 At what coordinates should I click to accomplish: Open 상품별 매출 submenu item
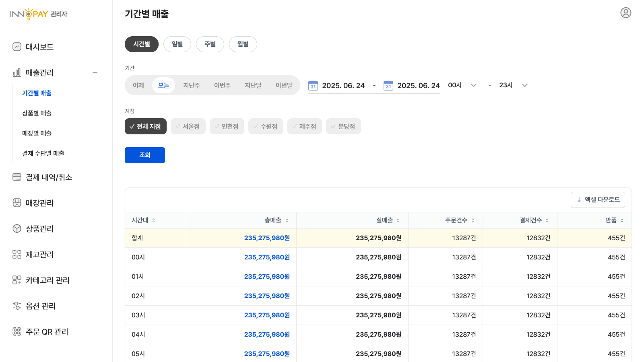[37, 113]
